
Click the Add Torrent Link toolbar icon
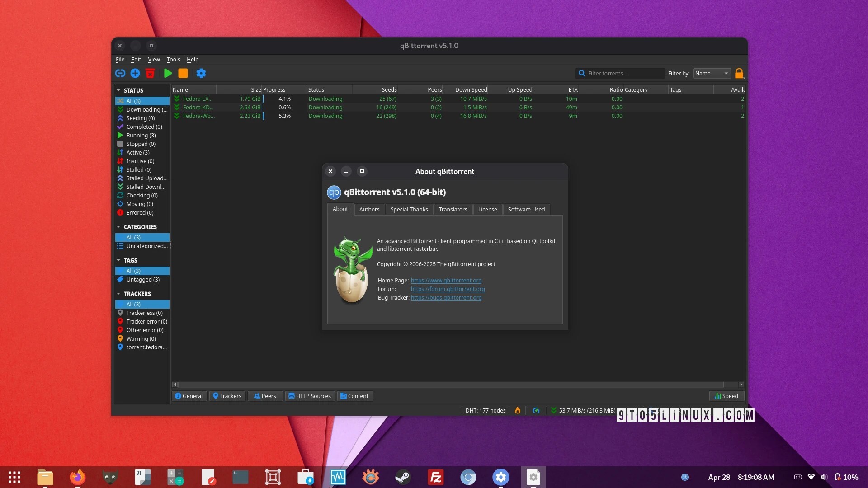point(120,73)
